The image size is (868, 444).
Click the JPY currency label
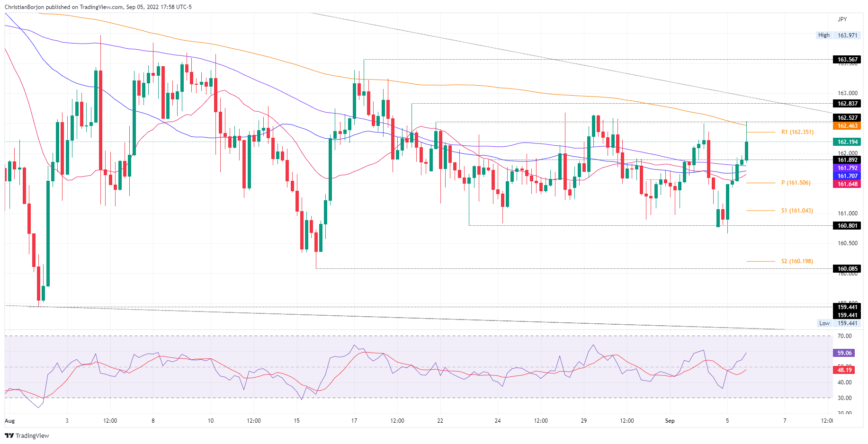842,19
